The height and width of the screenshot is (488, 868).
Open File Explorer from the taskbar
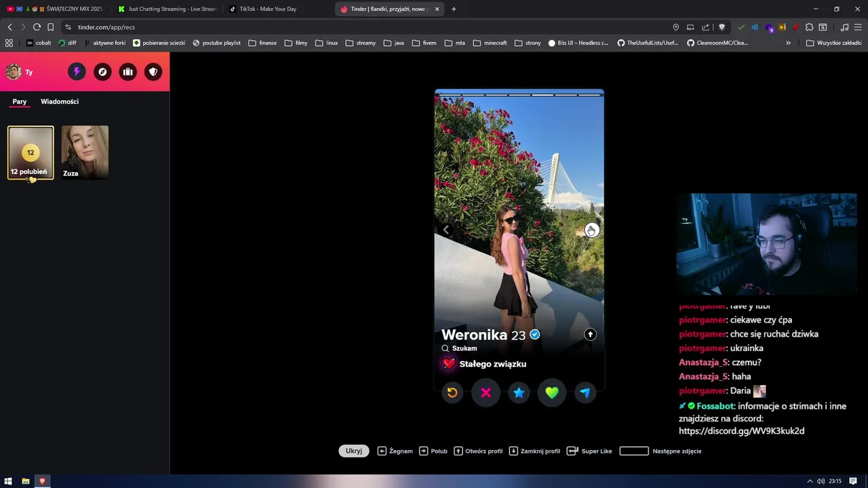point(26,481)
